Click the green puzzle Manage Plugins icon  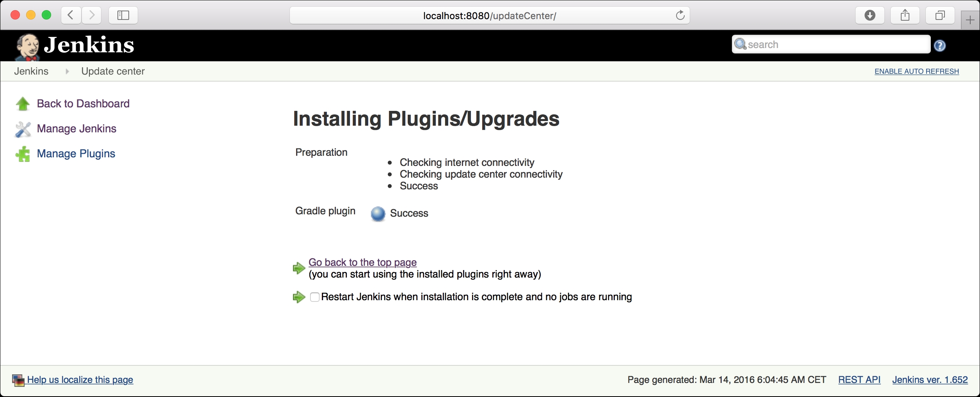23,154
